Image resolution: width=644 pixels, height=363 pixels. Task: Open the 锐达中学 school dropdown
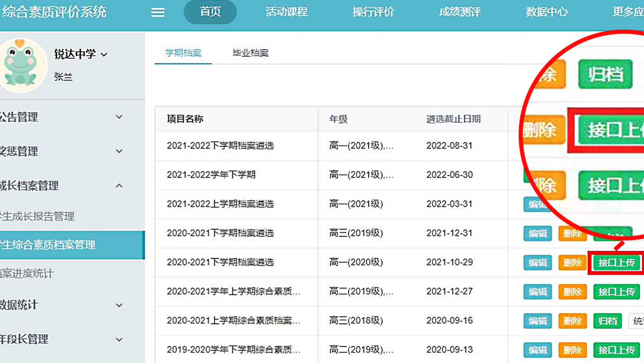point(80,54)
